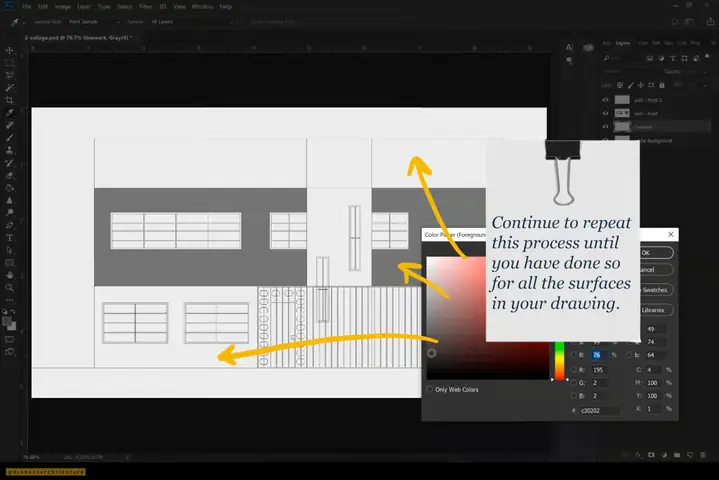Hide the top wall layer via eye icon
The width and height of the screenshot is (719, 480).
[x=605, y=100]
